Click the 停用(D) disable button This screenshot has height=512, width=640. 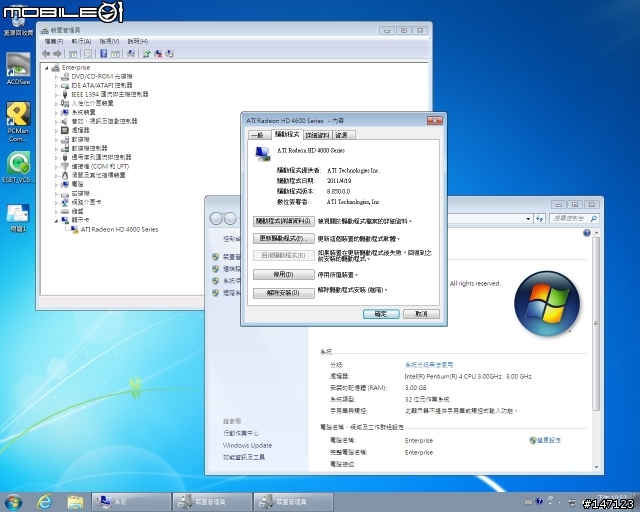pos(284,274)
